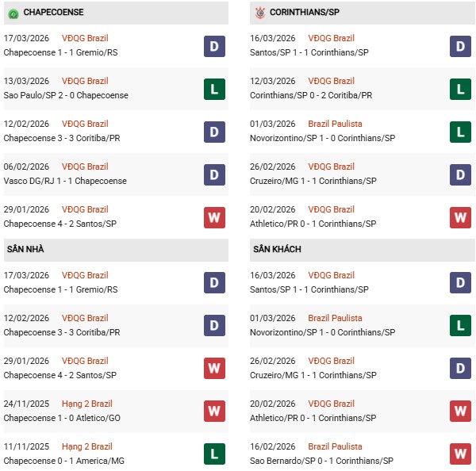Screen dimensions: 476x471
Task: Click draw badge for Chapecoense 1-1 Gremio/RS in the top Chapecoense list
Action: tap(214, 46)
